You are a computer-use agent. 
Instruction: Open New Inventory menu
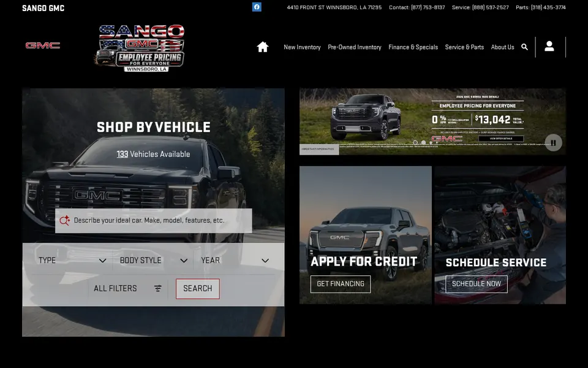click(302, 47)
